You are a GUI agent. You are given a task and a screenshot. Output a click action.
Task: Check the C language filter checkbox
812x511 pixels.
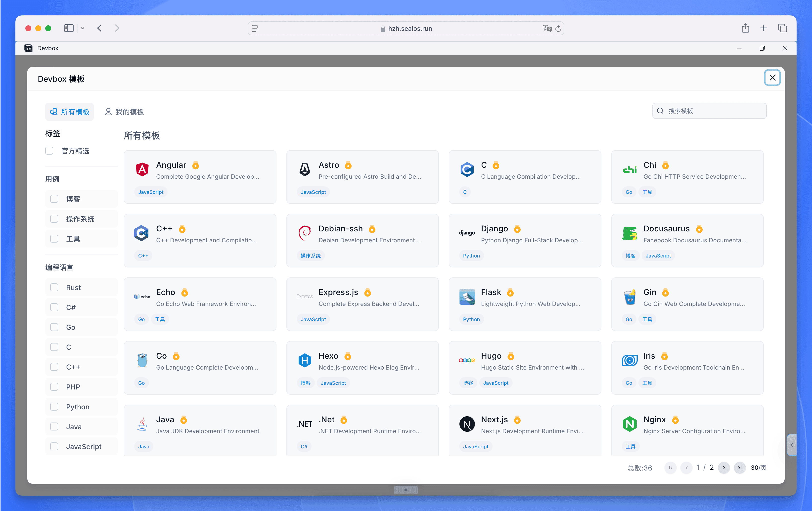(x=54, y=347)
